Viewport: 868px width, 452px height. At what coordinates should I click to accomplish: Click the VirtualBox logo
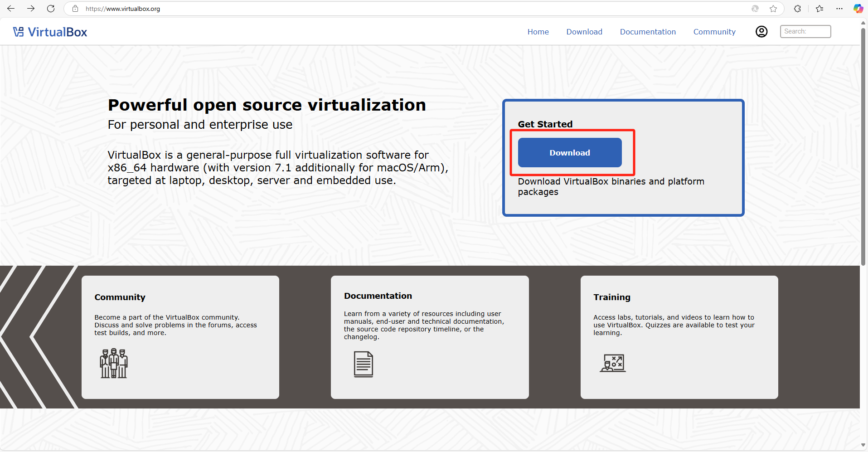coord(50,32)
